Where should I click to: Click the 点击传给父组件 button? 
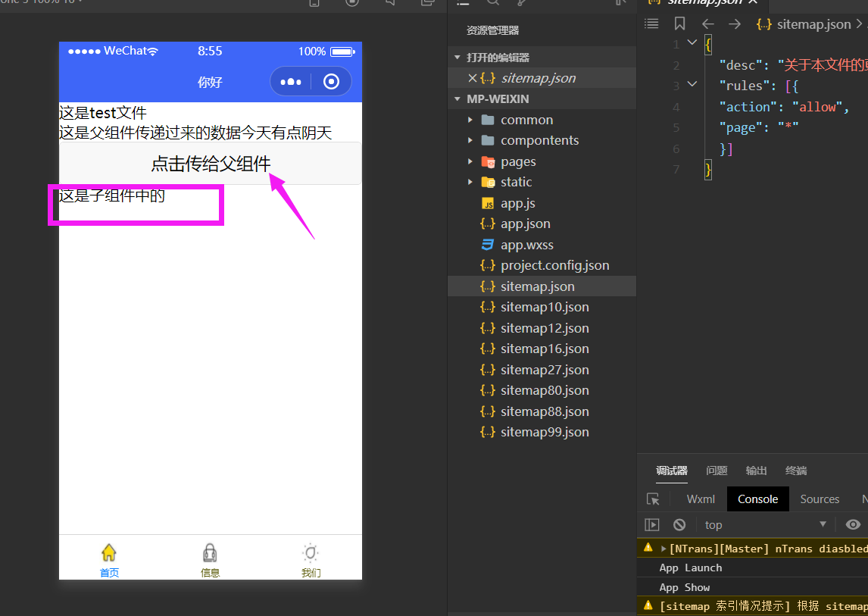pos(211,164)
